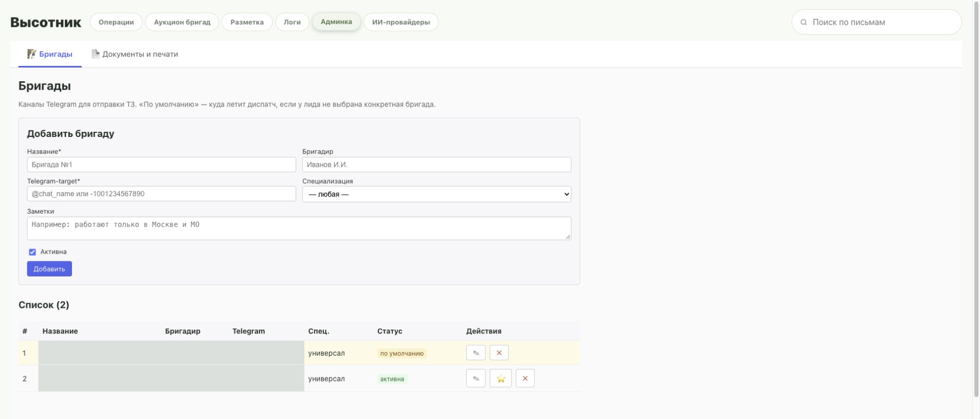Select the "Админка" nav item
The width and height of the screenshot is (980, 419).
click(337, 22)
